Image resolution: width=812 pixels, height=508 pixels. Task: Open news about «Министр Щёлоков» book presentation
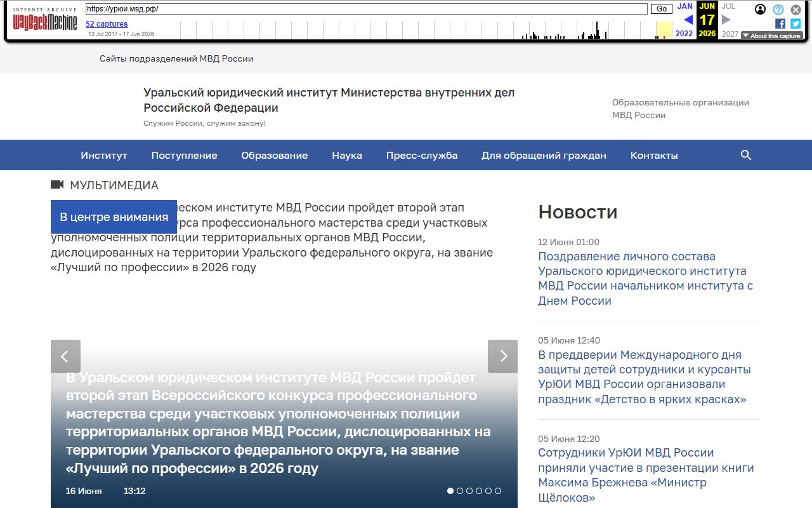[646, 475]
